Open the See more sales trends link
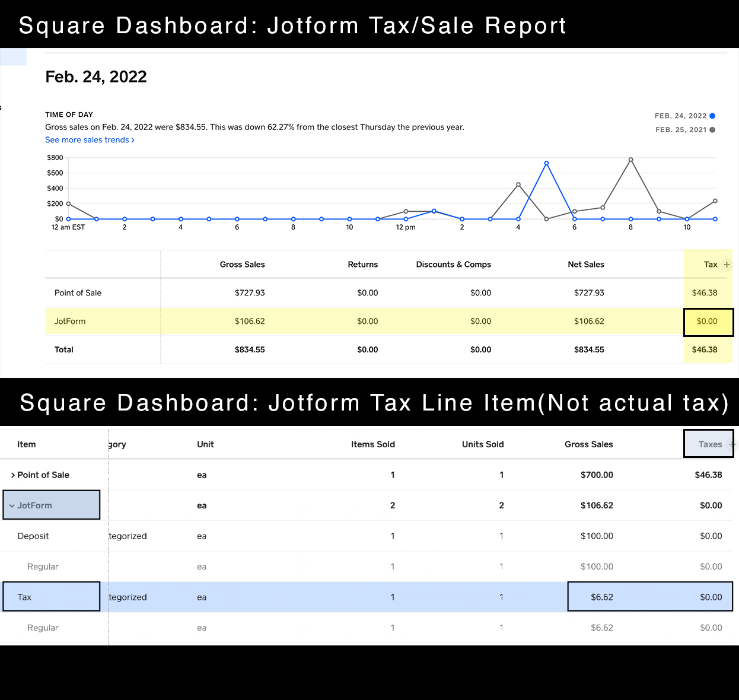 click(x=87, y=139)
